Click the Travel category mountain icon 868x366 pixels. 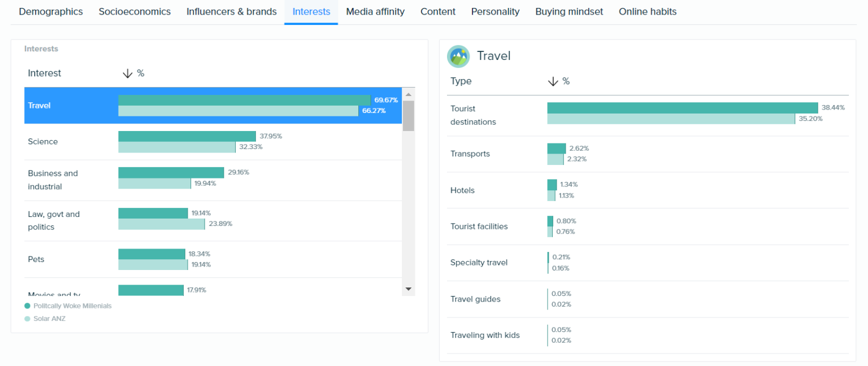coord(458,56)
